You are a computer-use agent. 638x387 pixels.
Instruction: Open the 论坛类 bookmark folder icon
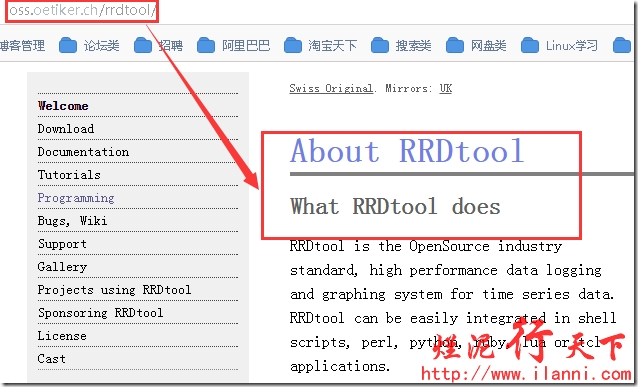[x=68, y=45]
